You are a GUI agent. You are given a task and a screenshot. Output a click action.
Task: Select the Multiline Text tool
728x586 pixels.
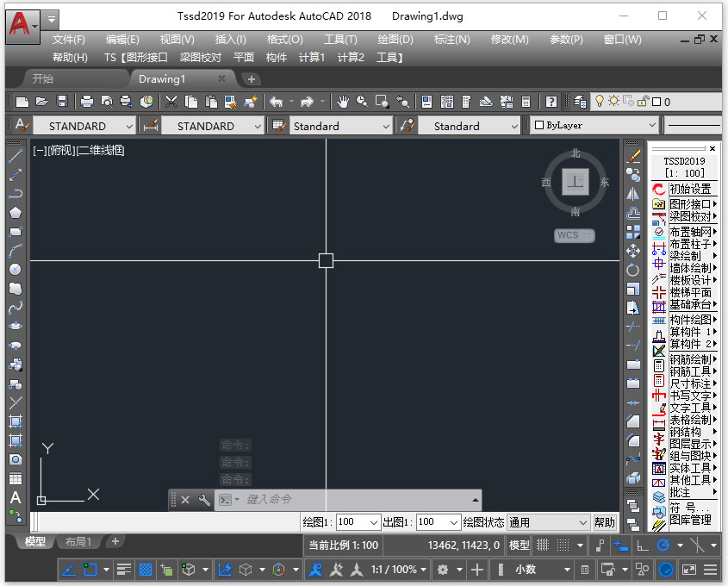coord(16,498)
